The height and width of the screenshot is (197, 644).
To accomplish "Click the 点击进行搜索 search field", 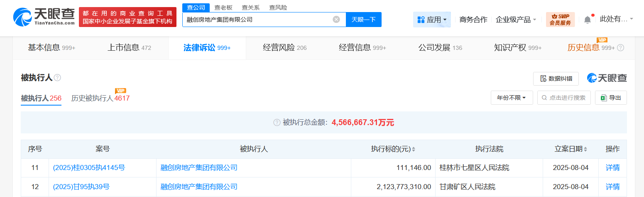I will tap(564, 98).
